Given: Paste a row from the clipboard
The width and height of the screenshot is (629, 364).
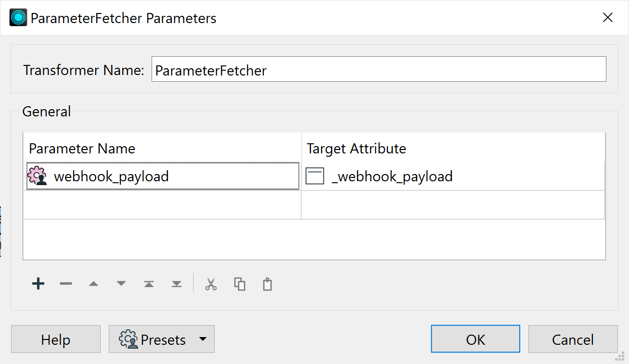Looking at the screenshot, I should click(x=267, y=284).
